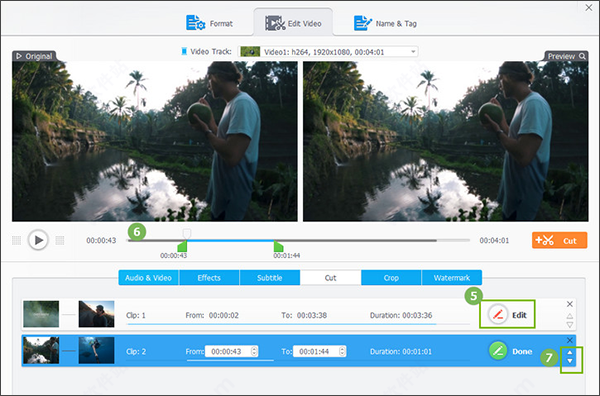Click the green Done icon for Clip 2
This screenshot has width=600, height=396.
click(x=498, y=351)
